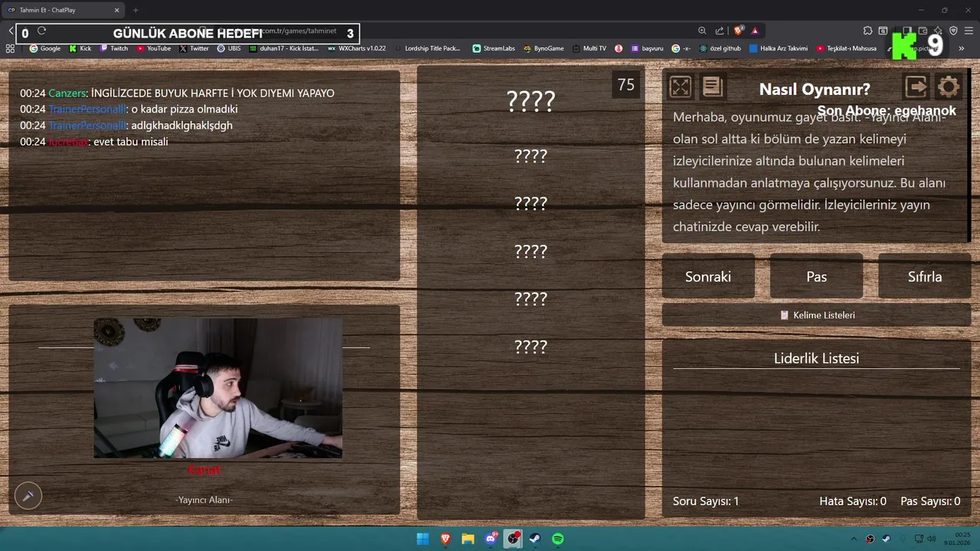The width and height of the screenshot is (980, 551).
Task: Reload the page using refresh icon
Action: coord(42,31)
